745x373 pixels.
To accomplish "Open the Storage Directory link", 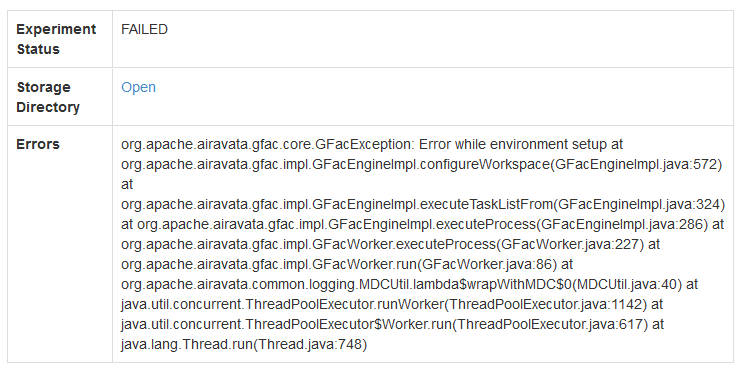I will pyautogui.click(x=138, y=87).
